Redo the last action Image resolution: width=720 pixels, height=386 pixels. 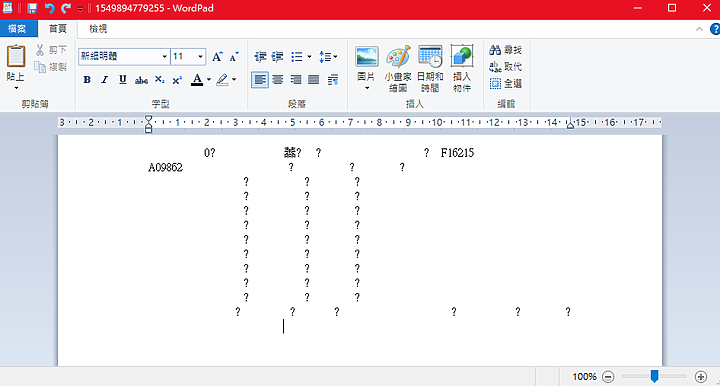coord(66,8)
